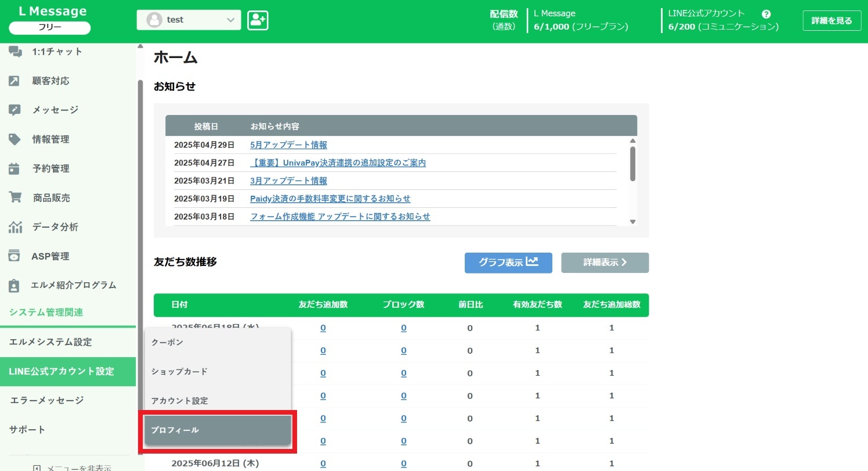
Task: Click the test account avatar icon
Action: pyautogui.click(x=154, y=20)
